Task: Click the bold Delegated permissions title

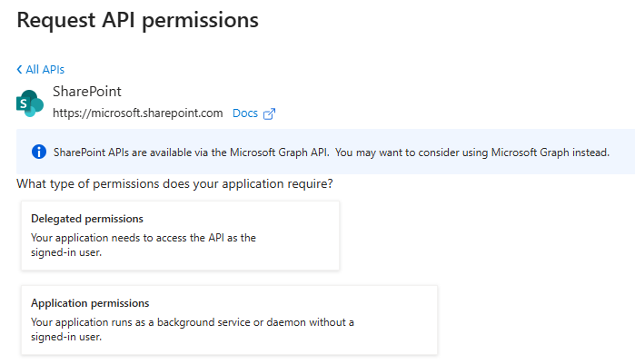Action: (x=87, y=219)
